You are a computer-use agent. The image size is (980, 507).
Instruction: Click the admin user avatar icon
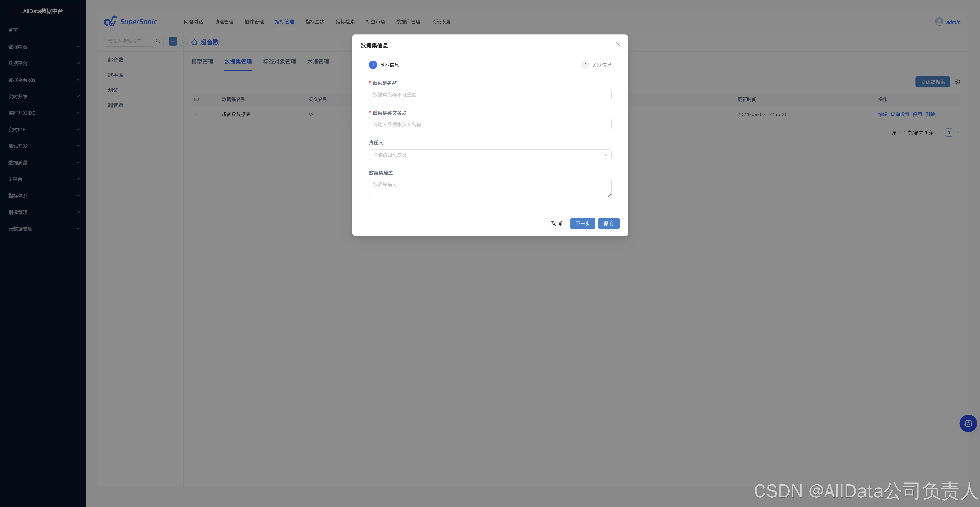tap(939, 22)
